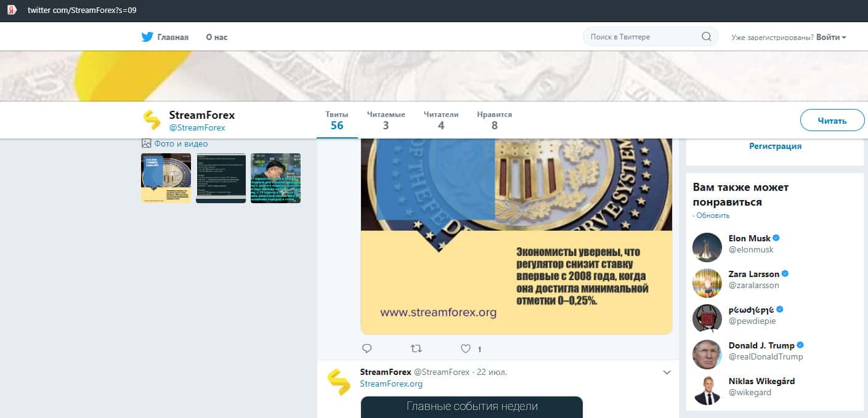
Task: Click the Twitter bird logo
Action: (x=147, y=37)
